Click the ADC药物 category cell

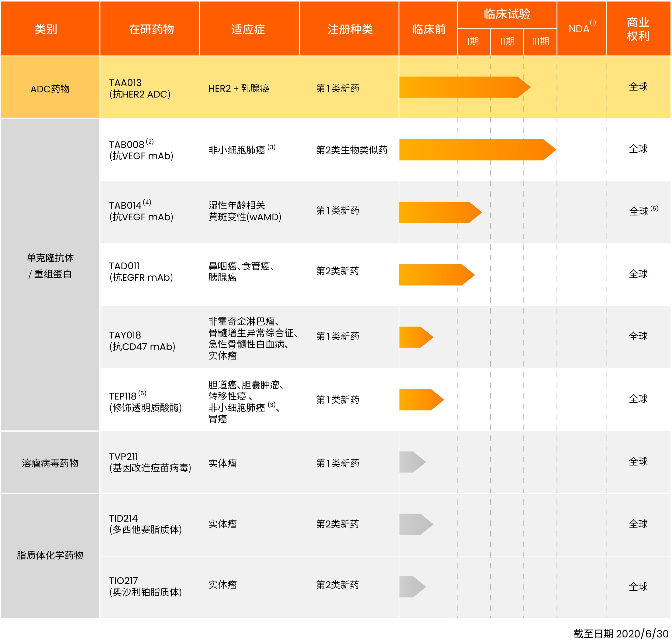point(50,89)
